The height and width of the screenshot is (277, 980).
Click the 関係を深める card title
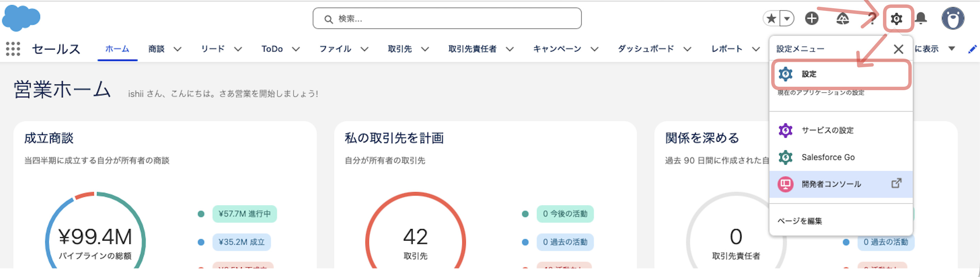coord(702,138)
